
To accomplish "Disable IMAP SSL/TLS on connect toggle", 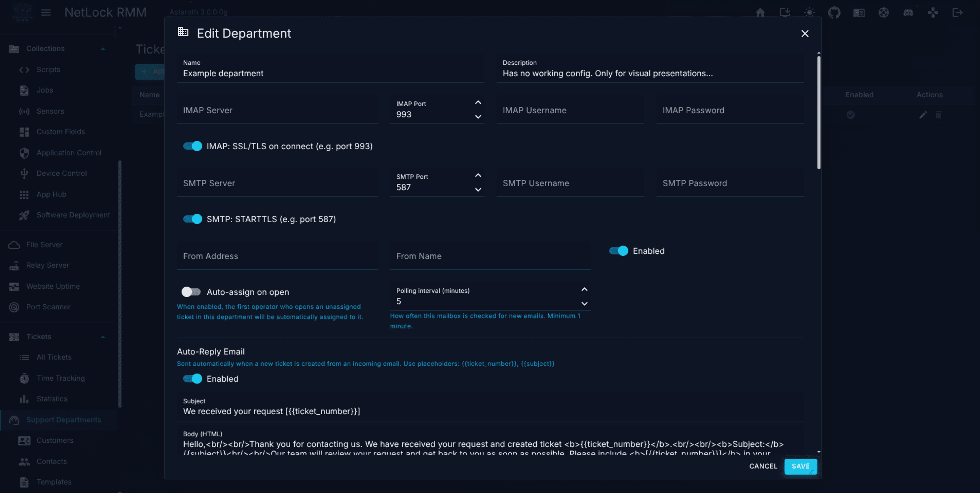I will [x=192, y=146].
